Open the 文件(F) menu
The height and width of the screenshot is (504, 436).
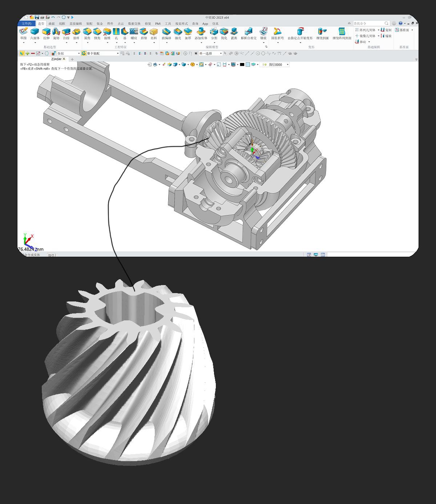point(27,24)
